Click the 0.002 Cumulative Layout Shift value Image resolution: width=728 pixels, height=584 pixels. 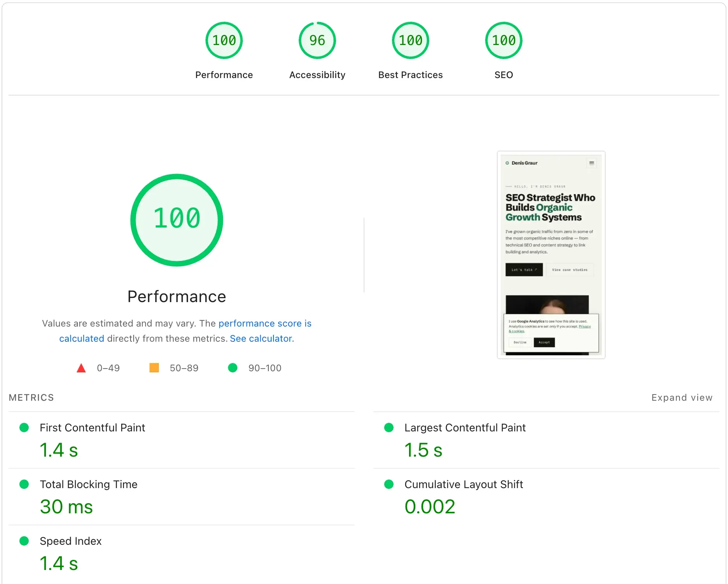click(430, 507)
